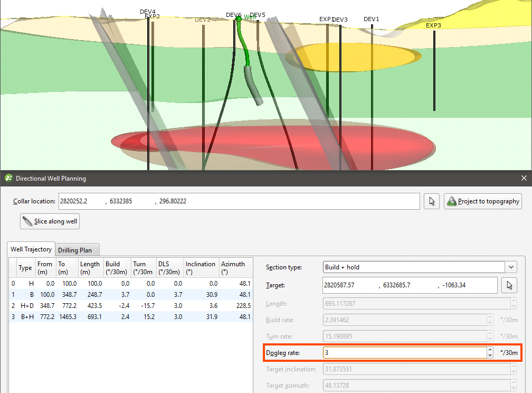Click the target picker cursor icon

pyautogui.click(x=509, y=285)
